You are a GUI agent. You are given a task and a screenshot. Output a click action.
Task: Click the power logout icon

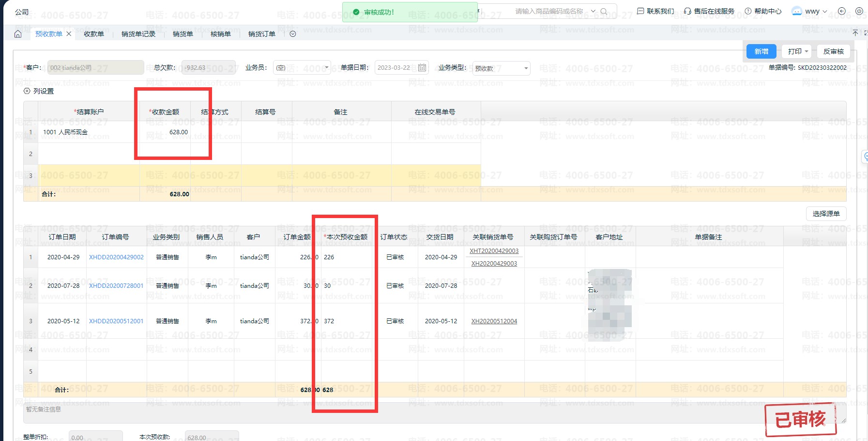coord(859,11)
